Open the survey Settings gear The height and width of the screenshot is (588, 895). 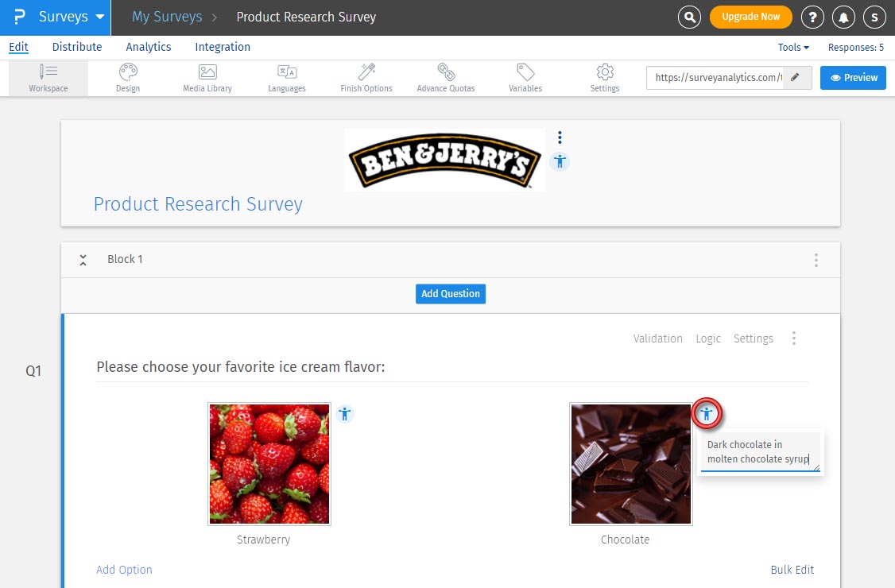pos(604,77)
